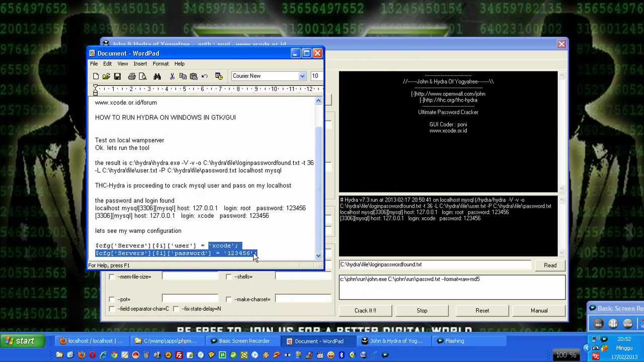
Task: Close the John & Hydra window
Action: [x=561, y=44]
